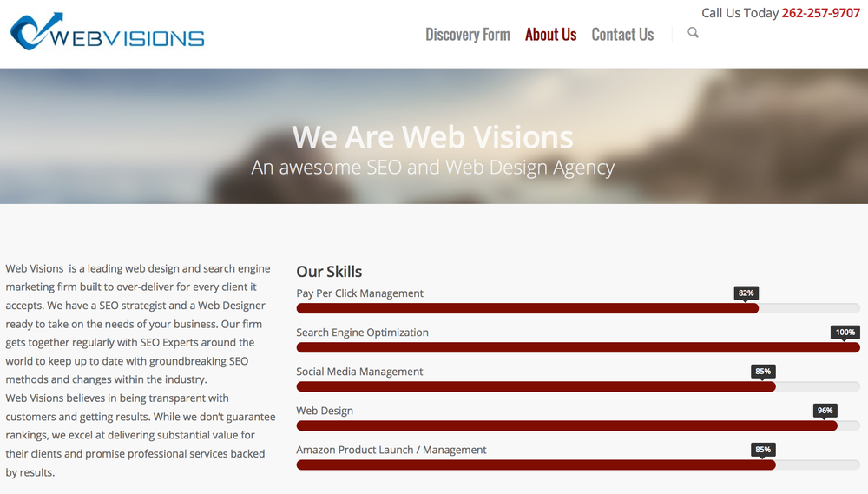Click the 'Call Us Today' text
The width and height of the screenshot is (868, 494).
[x=740, y=13]
